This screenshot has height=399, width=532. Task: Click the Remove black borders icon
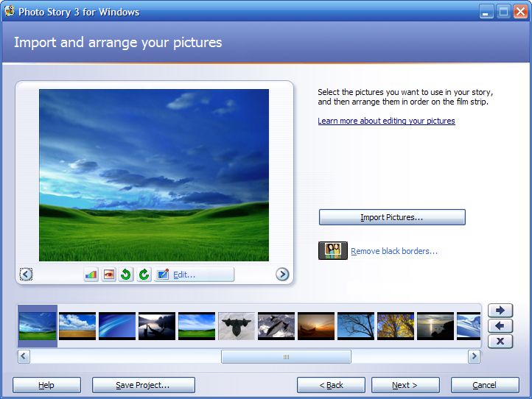333,250
